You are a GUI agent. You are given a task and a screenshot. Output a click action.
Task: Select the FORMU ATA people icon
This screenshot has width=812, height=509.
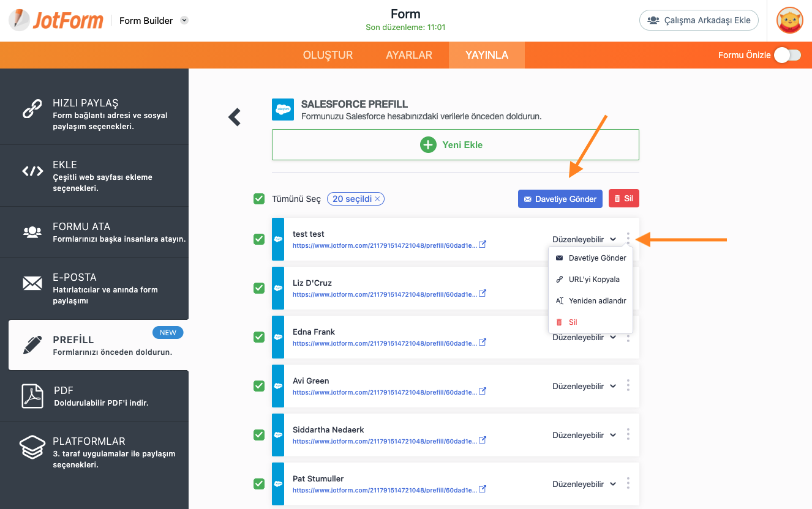click(32, 232)
